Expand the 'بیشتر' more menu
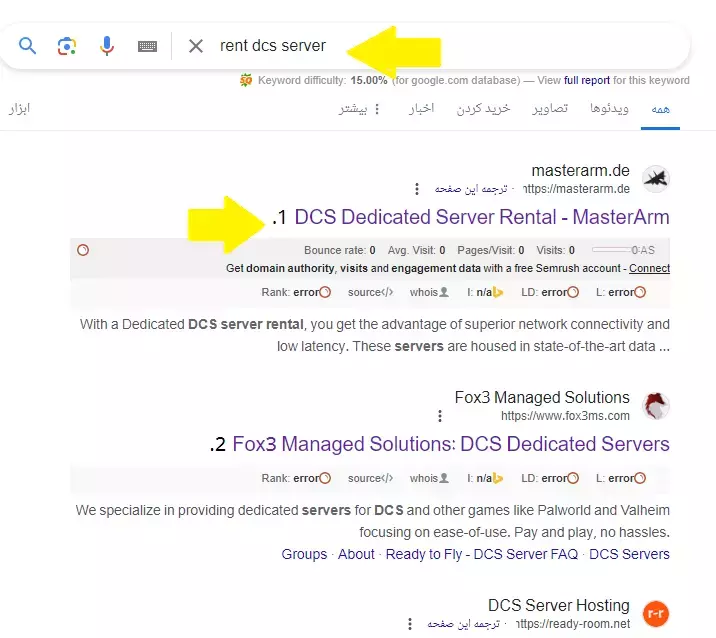The image size is (716, 638). (359, 109)
